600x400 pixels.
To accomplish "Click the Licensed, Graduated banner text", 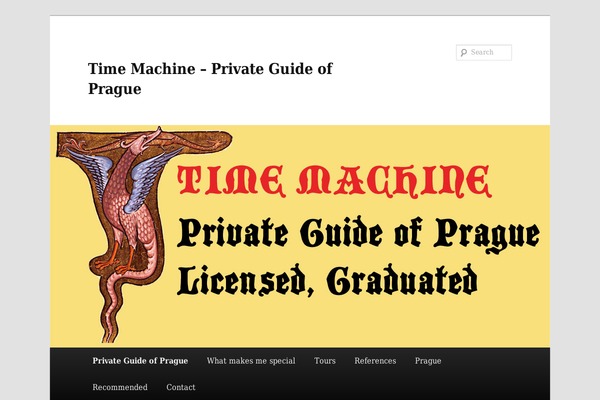I will pyautogui.click(x=325, y=279).
